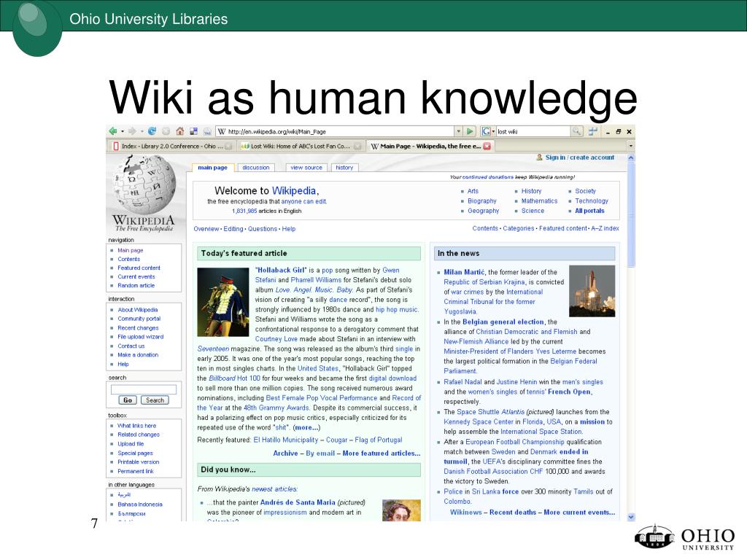Open the view source tab
The height and width of the screenshot is (560, 747).
click(x=306, y=168)
